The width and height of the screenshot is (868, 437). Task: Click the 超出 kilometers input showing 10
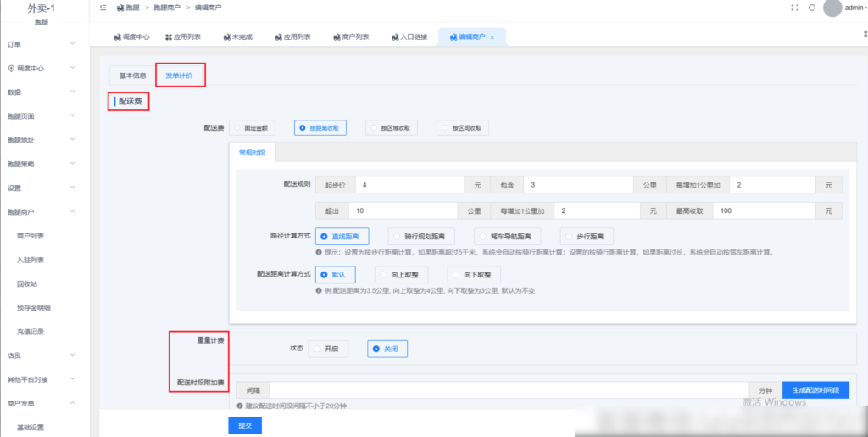coord(403,211)
